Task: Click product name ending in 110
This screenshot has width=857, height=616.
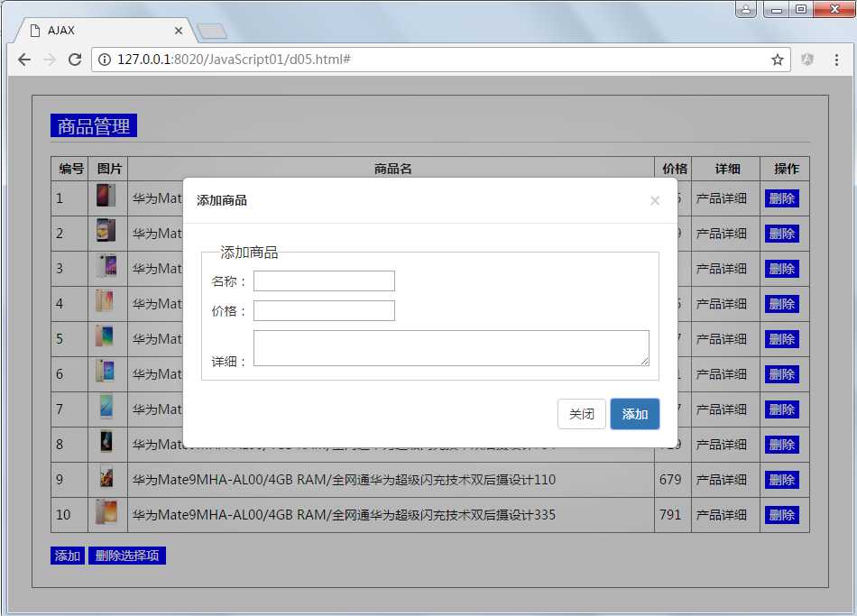Action: tap(344, 480)
